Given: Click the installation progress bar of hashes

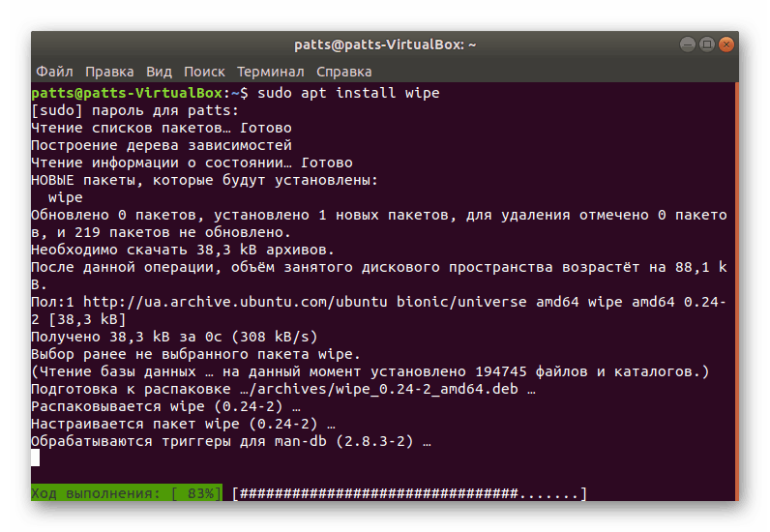Looking at the screenshot, I should (x=409, y=493).
